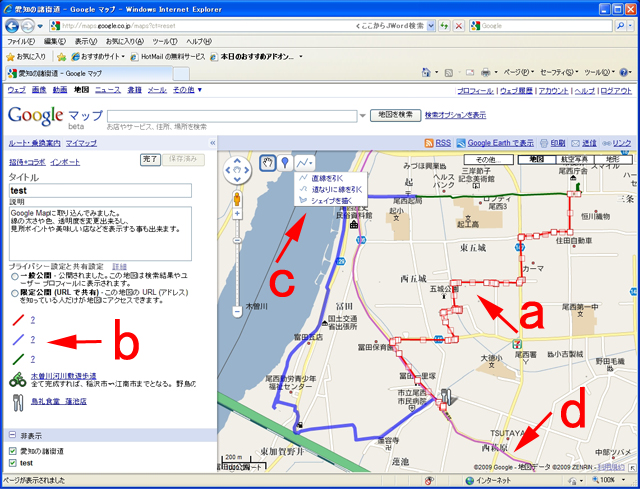The image size is (640, 489).
Task: Click the 完了 (Done) button
Action: click(150, 159)
